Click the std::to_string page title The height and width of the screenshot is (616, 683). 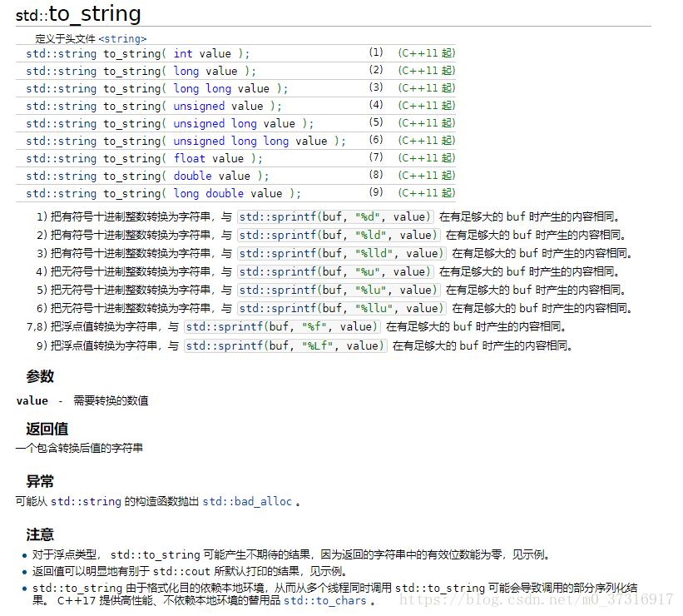[78, 13]
